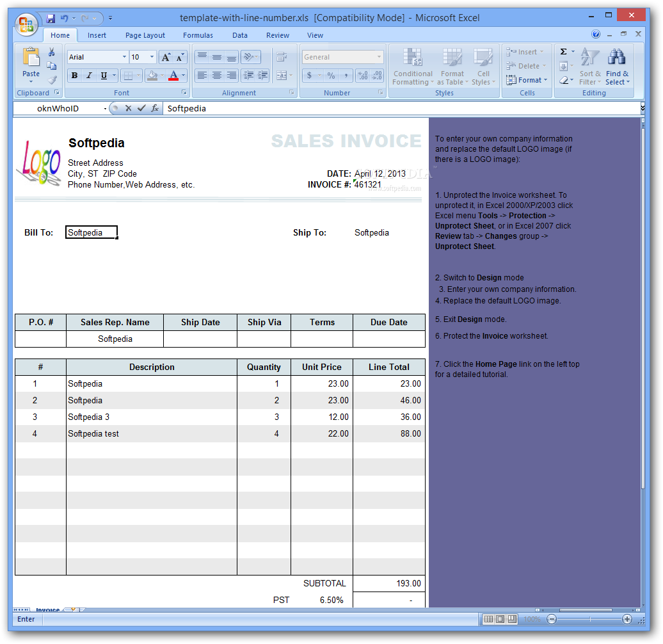
Task: Open the Formulas tab
Action: pos(198,35)
